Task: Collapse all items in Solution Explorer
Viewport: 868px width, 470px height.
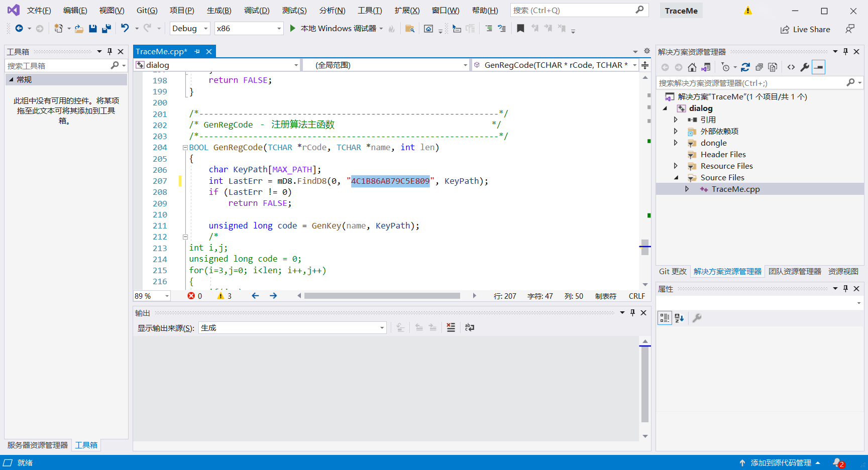Action: pos(759,67)
